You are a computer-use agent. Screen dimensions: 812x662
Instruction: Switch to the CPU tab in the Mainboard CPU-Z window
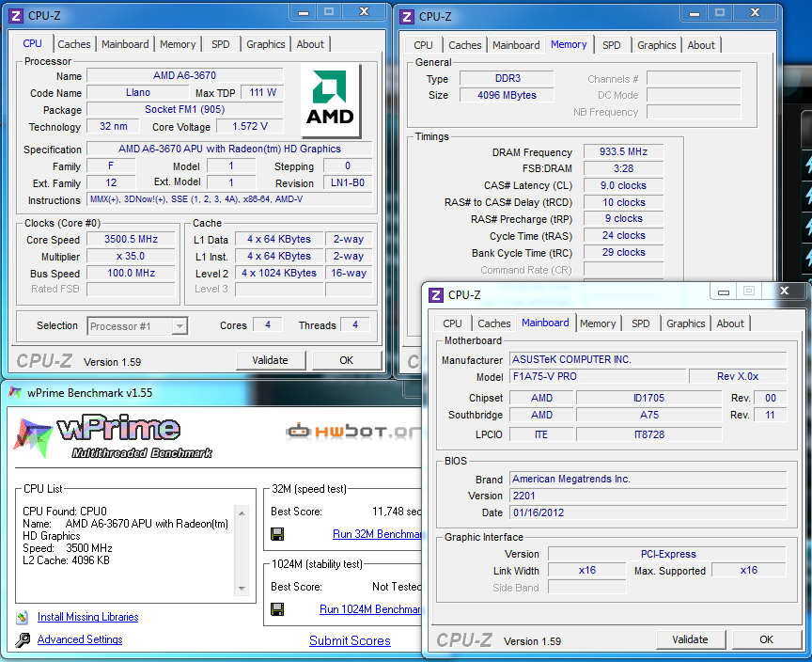(452, 323)
